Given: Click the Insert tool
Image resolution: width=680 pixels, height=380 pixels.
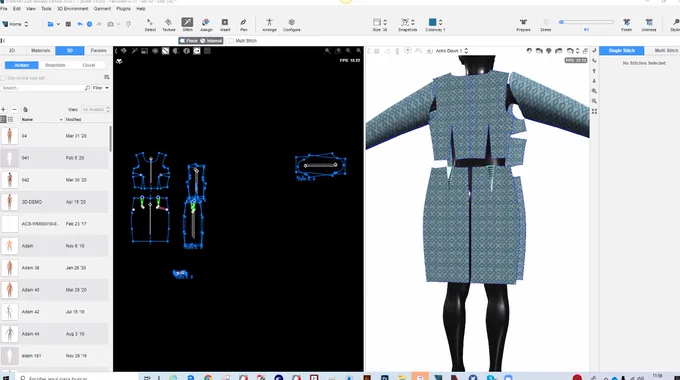Looking at the screenshot, I should [x=225, y=25].
